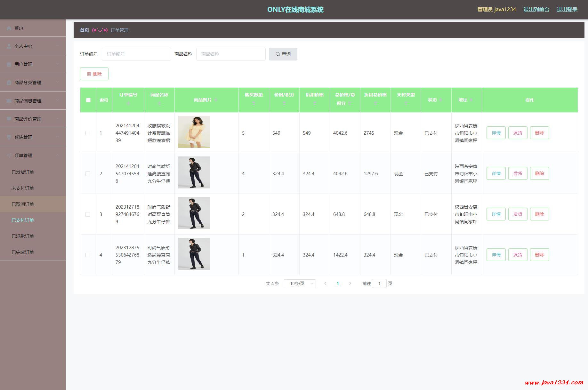
Task: Click the 查询 search button
Action: 283,54
